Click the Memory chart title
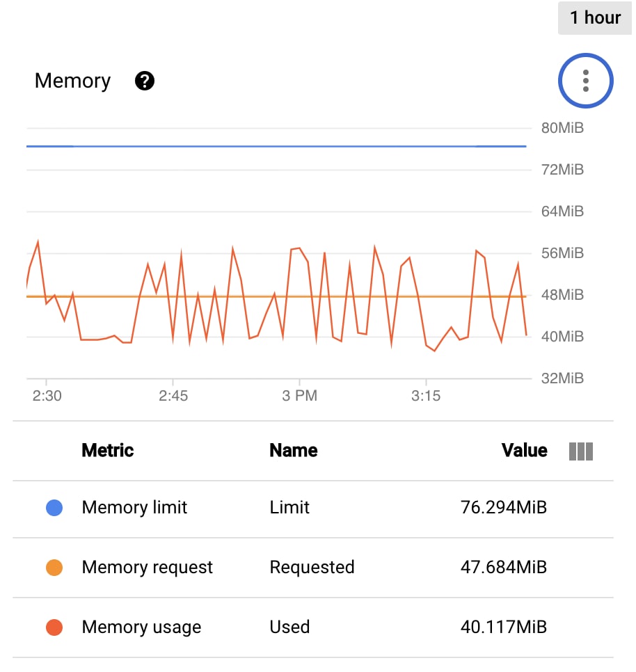This screenshot has width=636, height=672. (x=72, y=81)
